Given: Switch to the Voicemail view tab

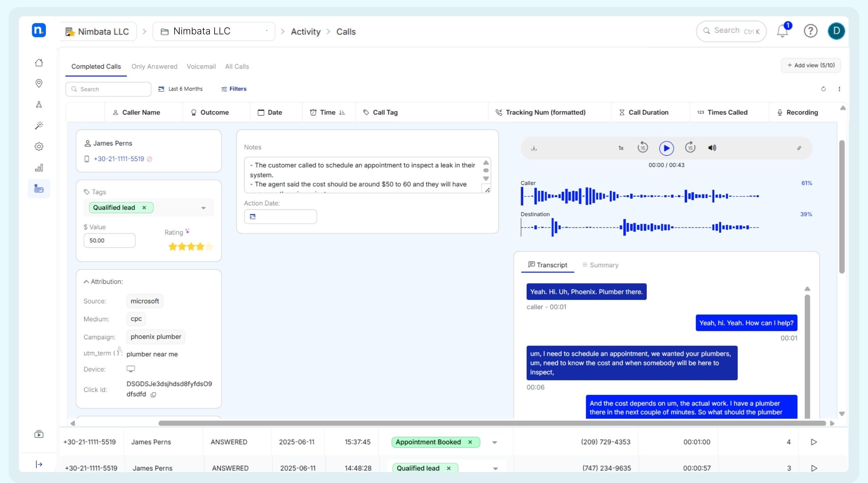Looking at the screenshot, I should click(201, 67).
